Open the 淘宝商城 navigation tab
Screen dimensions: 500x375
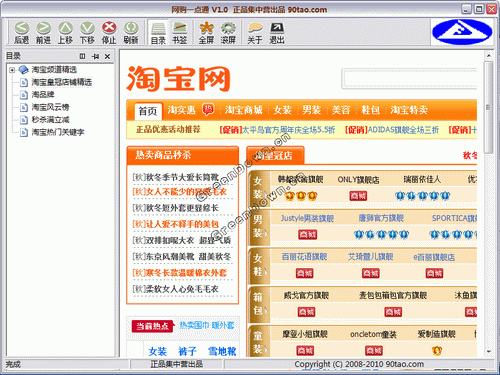point(244,110)
